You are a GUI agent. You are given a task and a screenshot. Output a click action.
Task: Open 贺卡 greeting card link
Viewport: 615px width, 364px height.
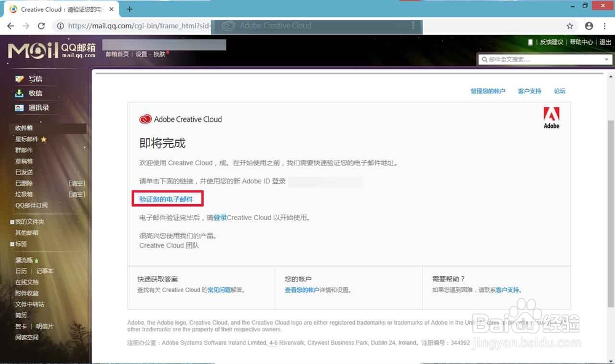tap(21, 326)
